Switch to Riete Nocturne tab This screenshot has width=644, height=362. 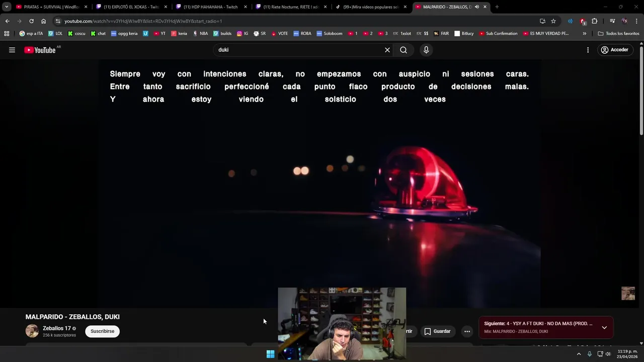click(291, 7)
